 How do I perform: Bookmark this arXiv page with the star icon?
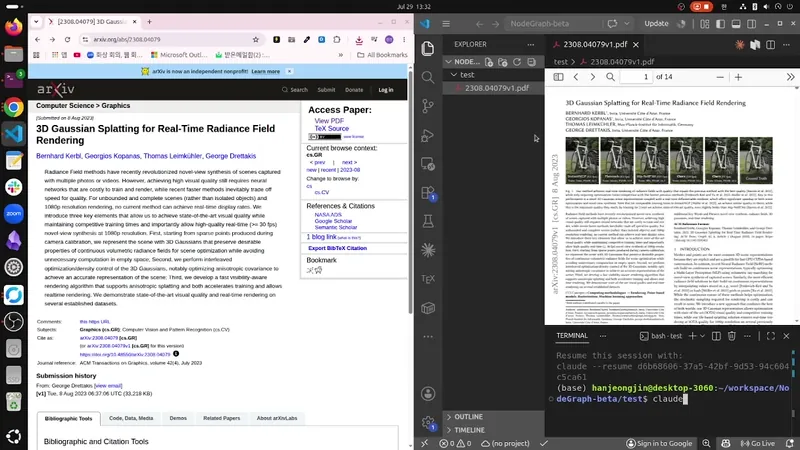(256, 39)
